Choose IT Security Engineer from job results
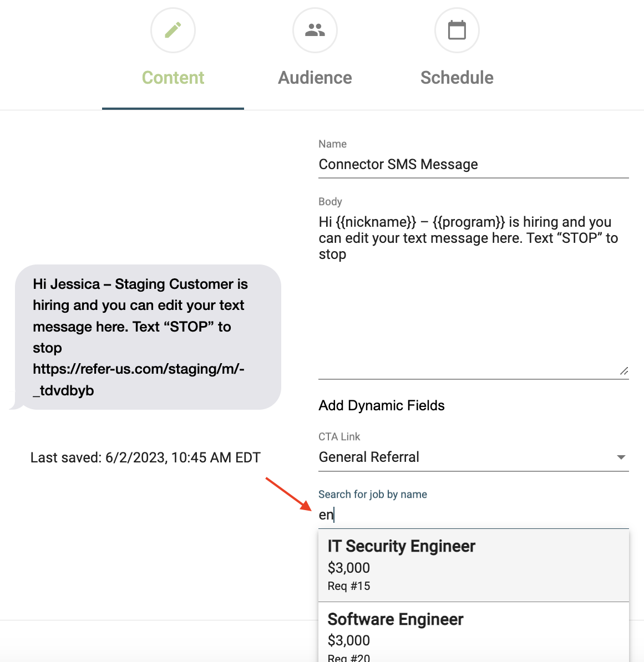This screenshot has width=644, height=662. pyautogui.click(x=473, y=566)
